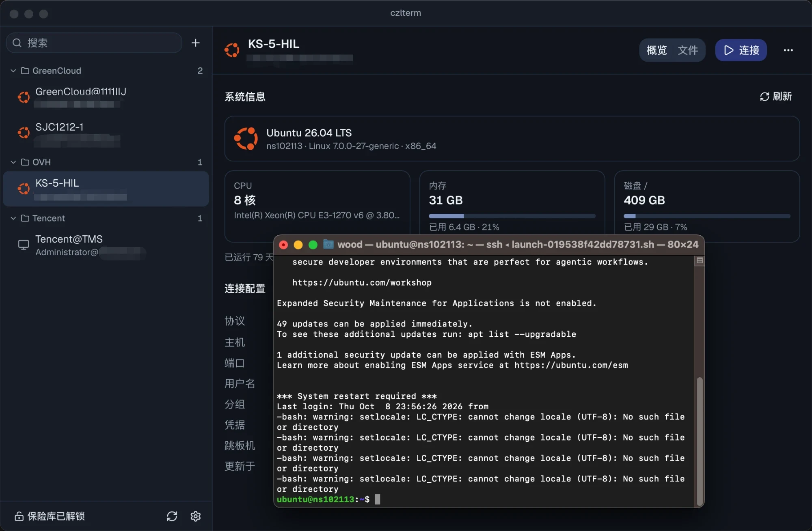The image size is (812, 531).
Task: Click the vault unlocked lock icon
Action: click(19, 516)
